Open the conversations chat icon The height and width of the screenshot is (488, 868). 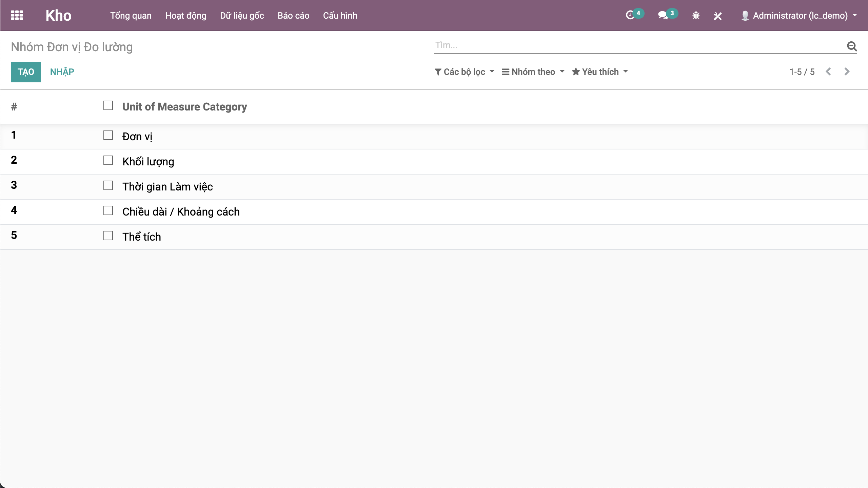click(663, 15)
